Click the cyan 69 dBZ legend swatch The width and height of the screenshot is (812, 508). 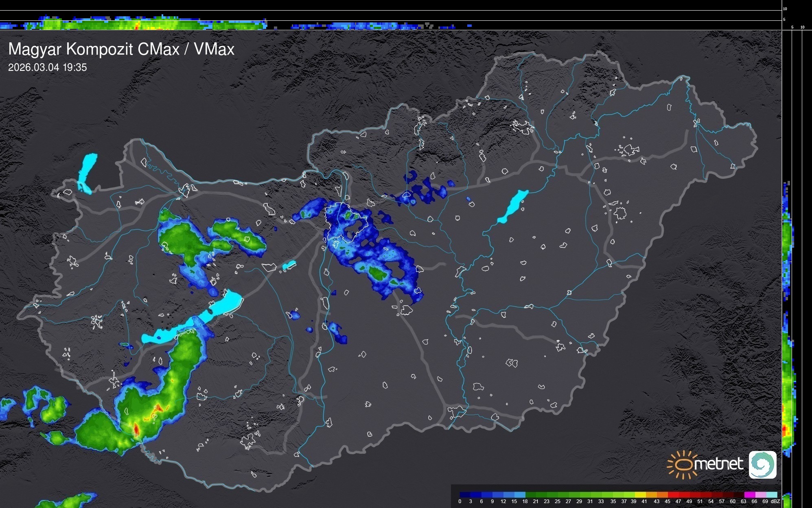771,495
